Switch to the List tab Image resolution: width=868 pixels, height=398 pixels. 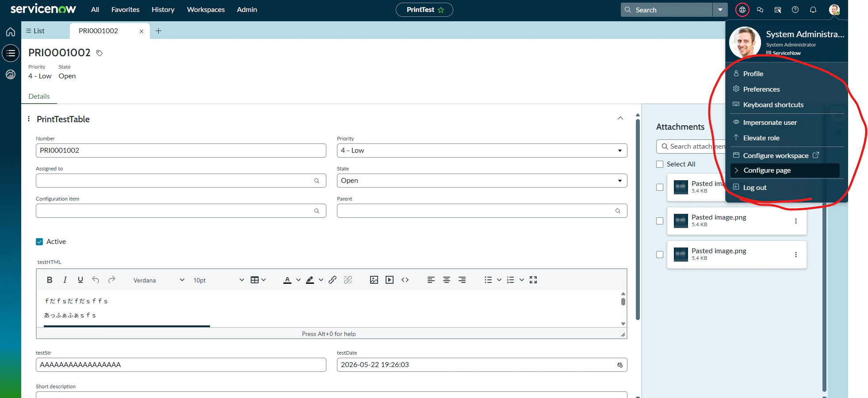35,31
